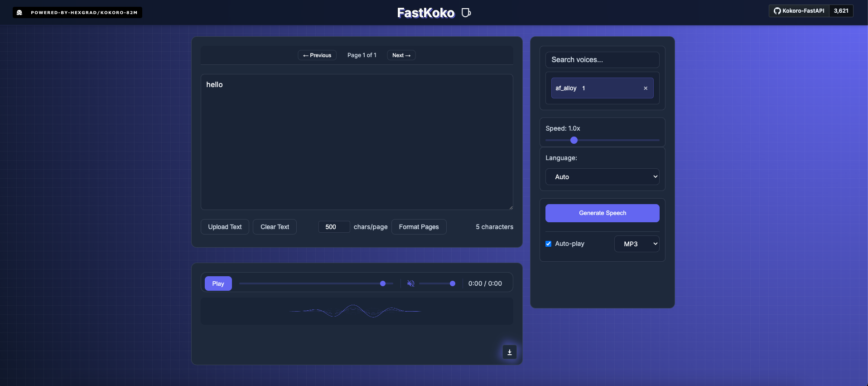Click the audio waveform visualizer
This screenshot has height=386, width=868.
[357, 311]
